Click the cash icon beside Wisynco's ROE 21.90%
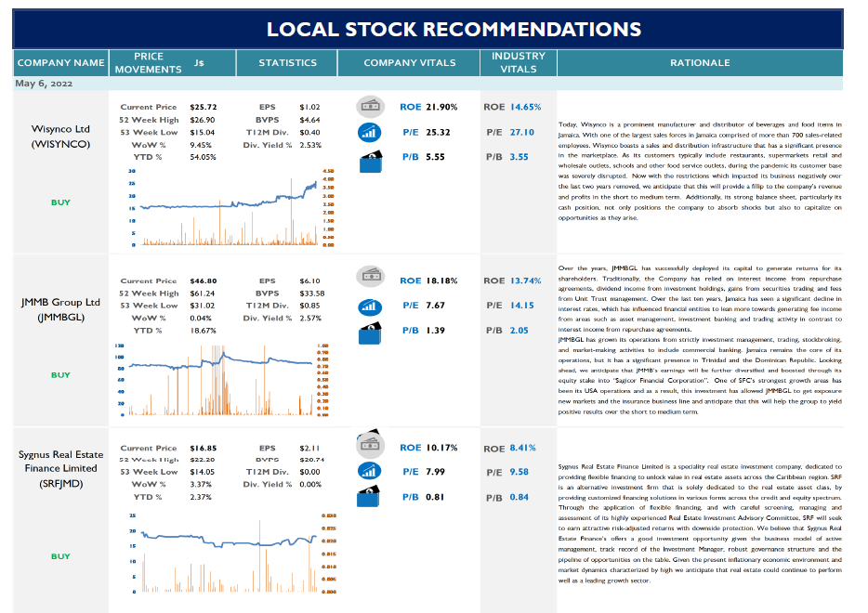Image resolution: width=868 pixels, height=613 pixels. click(x=370, y=107)
